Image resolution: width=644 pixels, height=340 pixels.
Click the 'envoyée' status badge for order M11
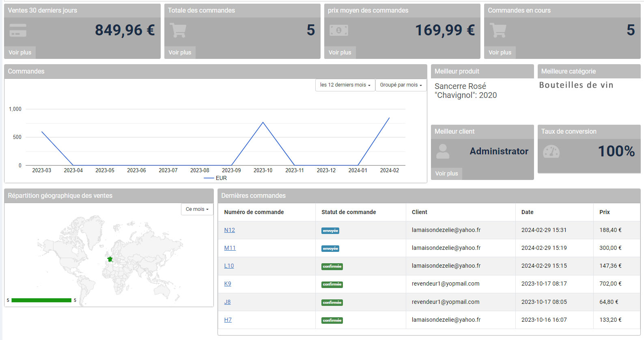pyautogui.click(x=330, y=249)
